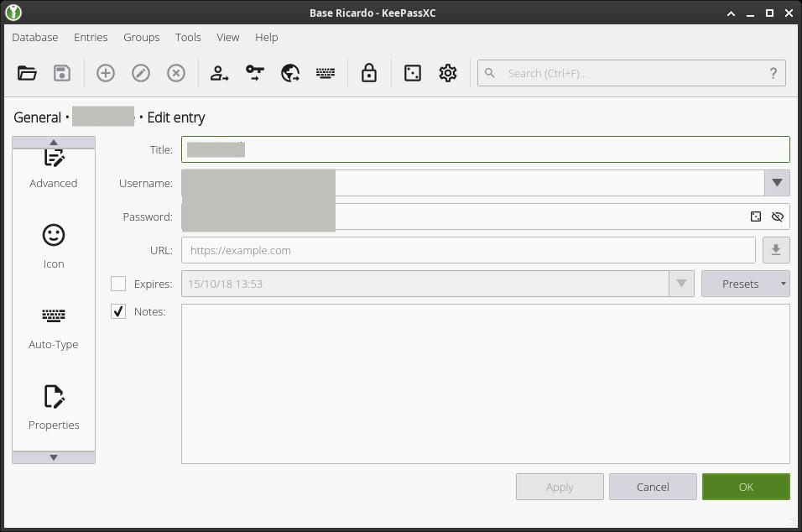Click in the Notes text area
Screen dimensions: 802x532
coord(486,383)
